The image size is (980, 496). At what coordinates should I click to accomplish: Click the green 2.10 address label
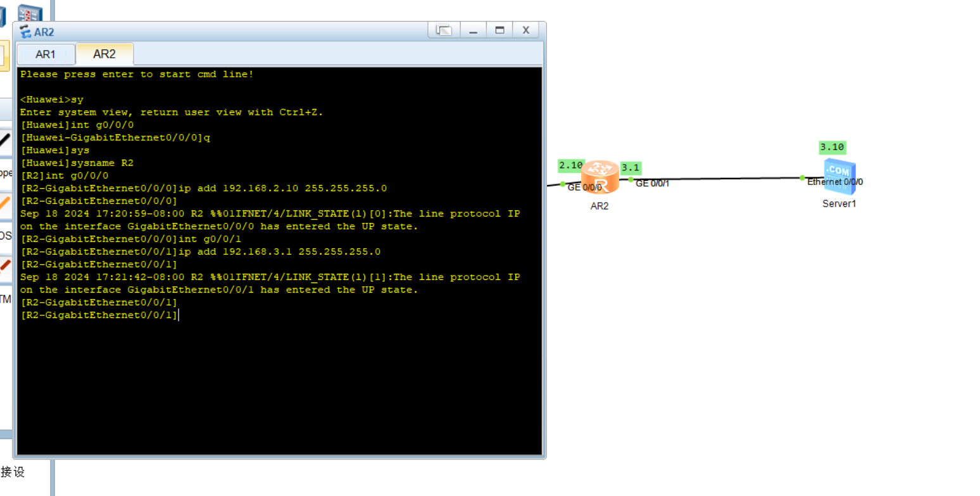(x=570, y=165)
